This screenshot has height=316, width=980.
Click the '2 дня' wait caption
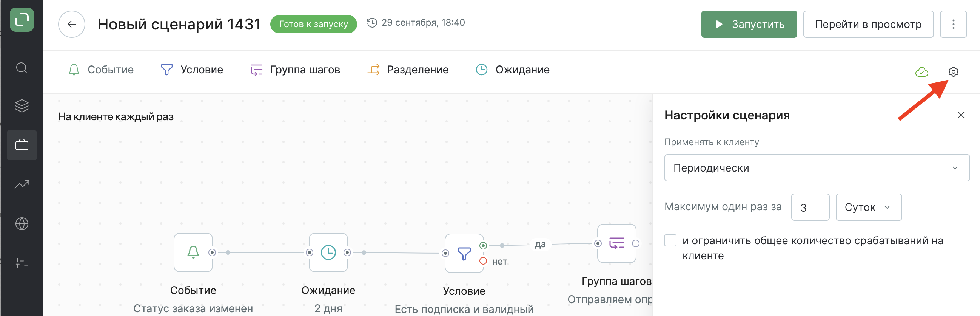pyautogui.click(x=328, y=308)
